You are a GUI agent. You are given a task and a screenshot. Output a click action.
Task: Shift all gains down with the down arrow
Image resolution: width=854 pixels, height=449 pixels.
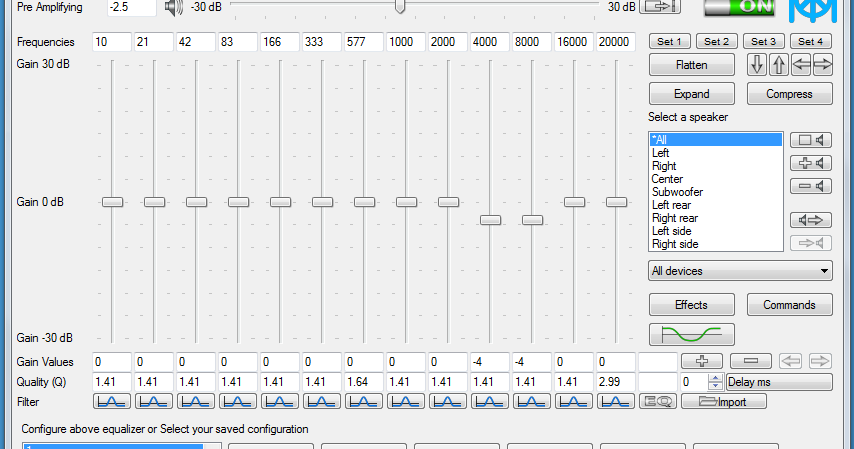click(x=757, y=65)
